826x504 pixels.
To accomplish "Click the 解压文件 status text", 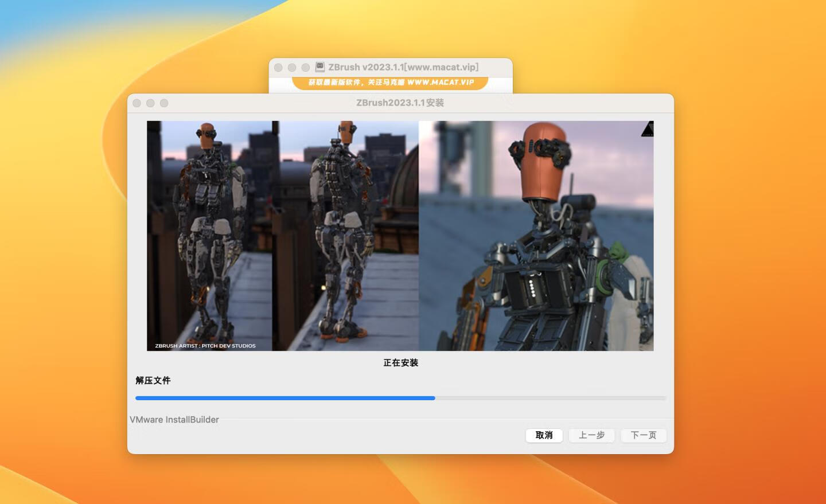I will pos(153,380).
